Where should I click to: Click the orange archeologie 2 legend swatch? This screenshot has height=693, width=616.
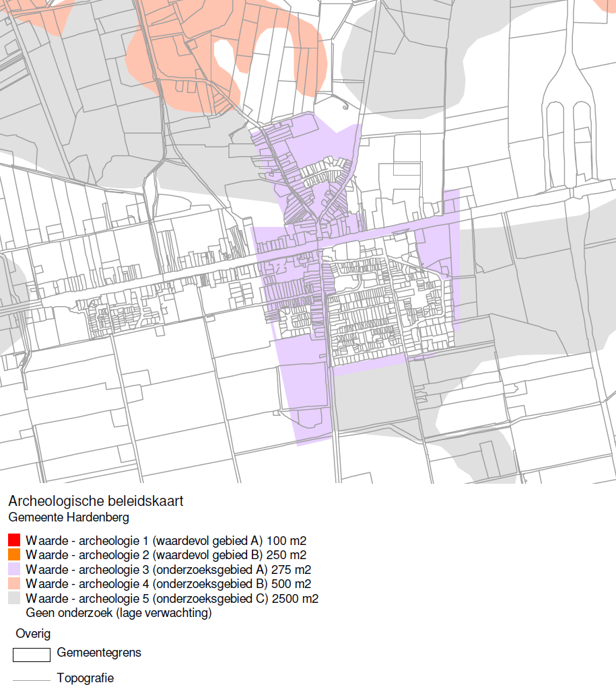tap(14, 554)
